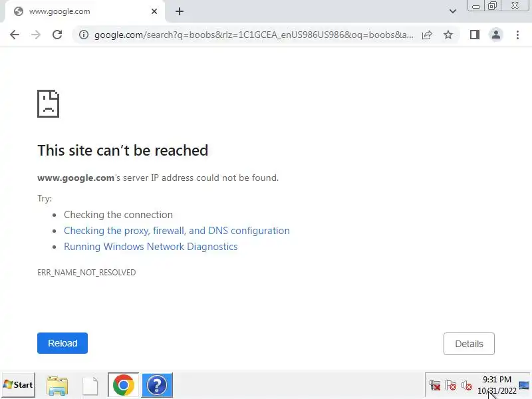Click Show desktop monitor icon in tray
Image resolution: width=532 pixels, height=399 pixels.
[524, 386]
